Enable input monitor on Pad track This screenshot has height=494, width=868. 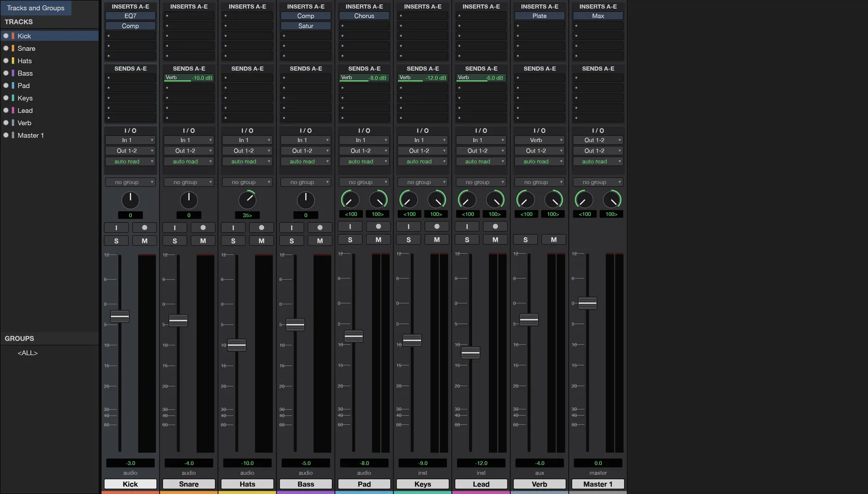(x=350, y=226)
